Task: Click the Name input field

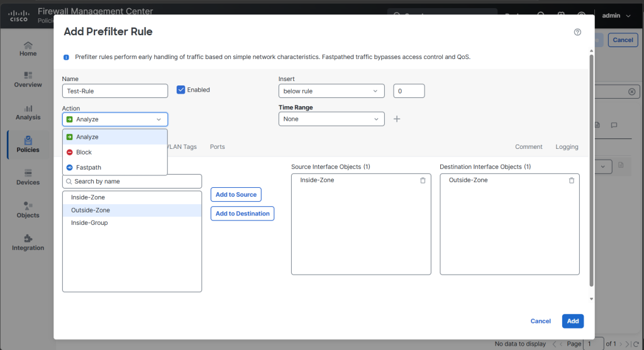Action: 115,91
